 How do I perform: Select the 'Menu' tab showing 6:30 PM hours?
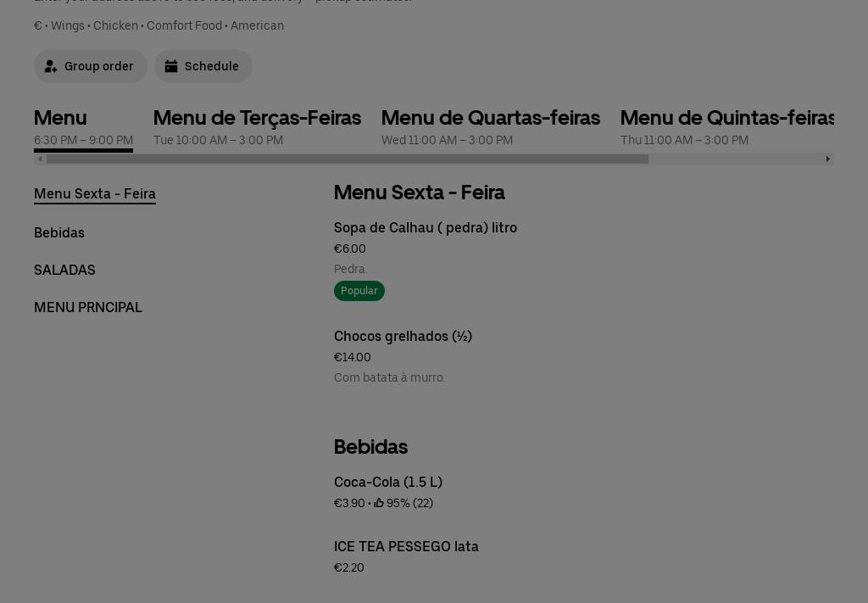click(x=60, y=118)
